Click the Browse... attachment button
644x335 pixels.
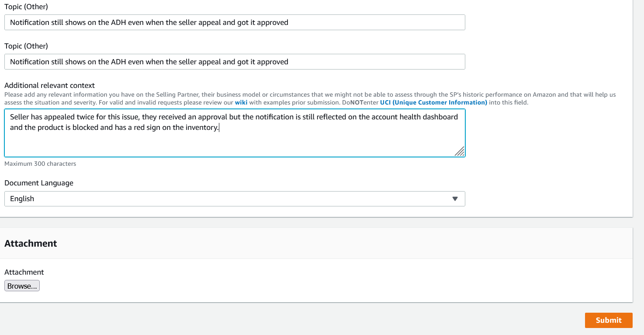(x=22, y=286)
